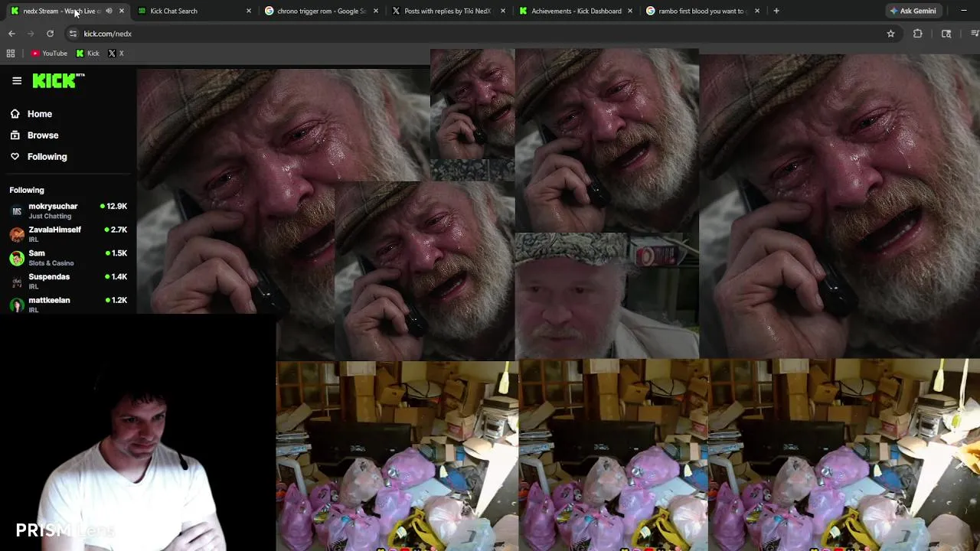Close the Kick Chat Search tab
The image size is (980, 551).
(x=248, y=11)
